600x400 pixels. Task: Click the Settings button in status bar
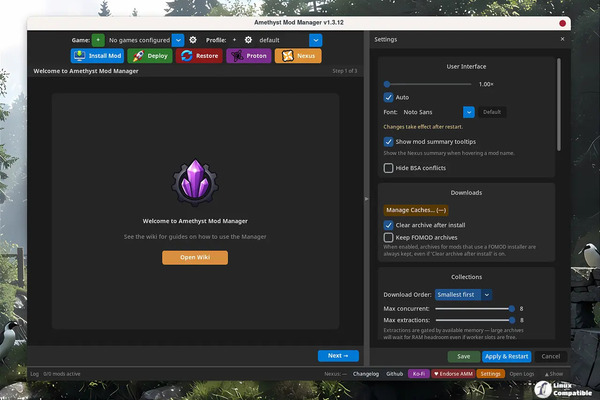tap(491, 374)
